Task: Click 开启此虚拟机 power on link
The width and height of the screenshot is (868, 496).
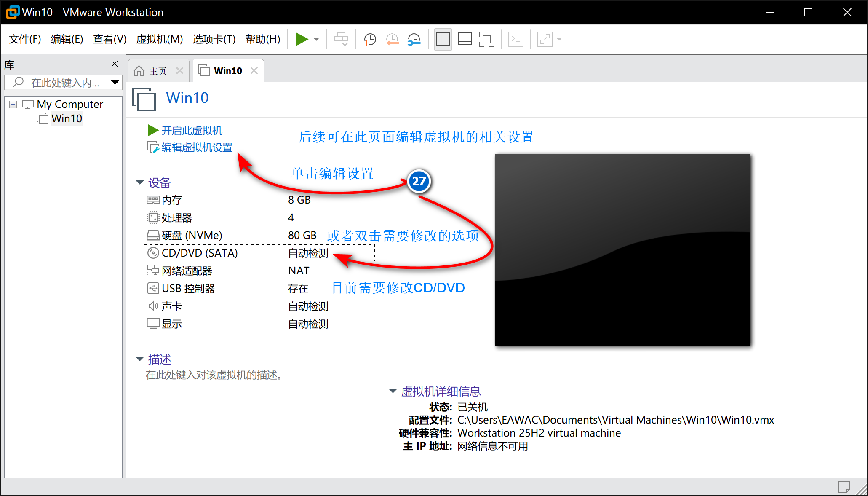Action: point(192,131)
